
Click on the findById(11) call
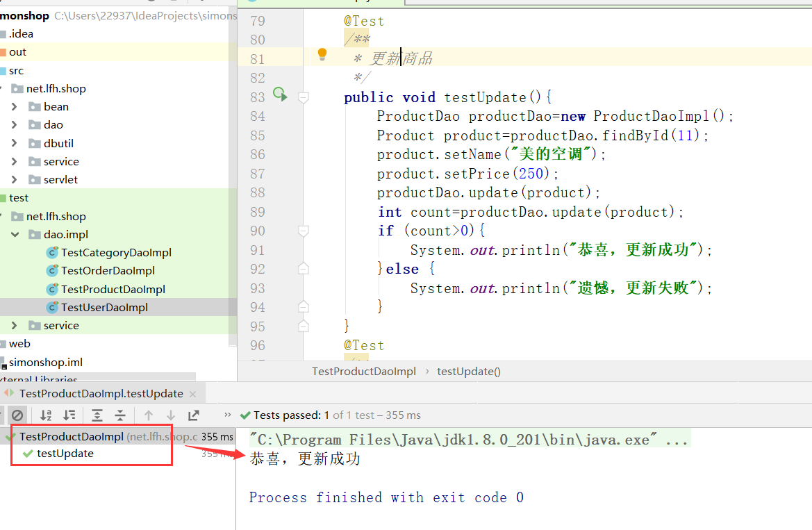[x=651, y=135]
